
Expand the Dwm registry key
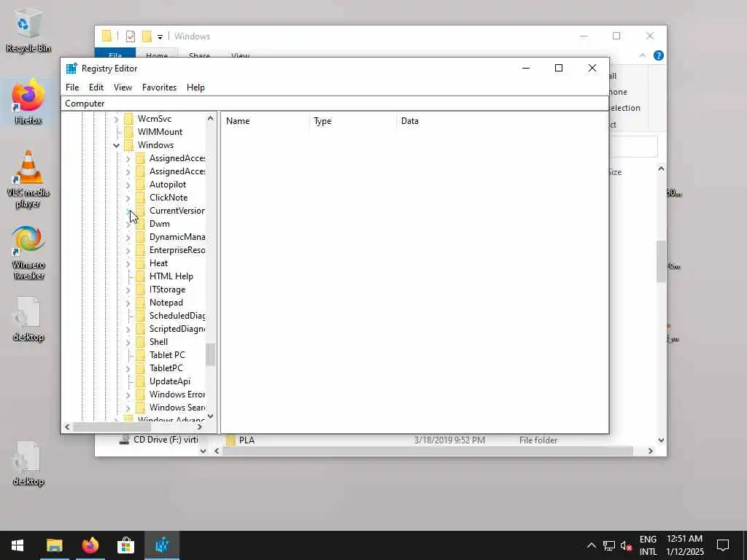coord(128,224)
